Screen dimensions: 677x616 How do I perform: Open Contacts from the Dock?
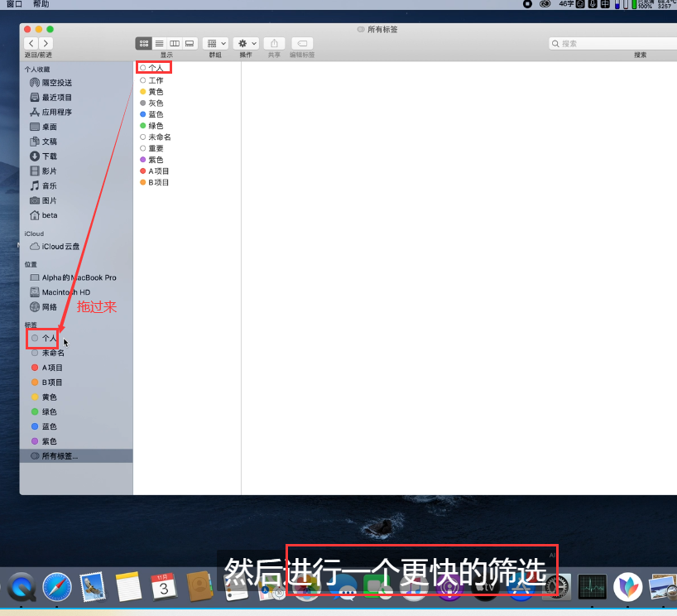(x=200, y=587)
